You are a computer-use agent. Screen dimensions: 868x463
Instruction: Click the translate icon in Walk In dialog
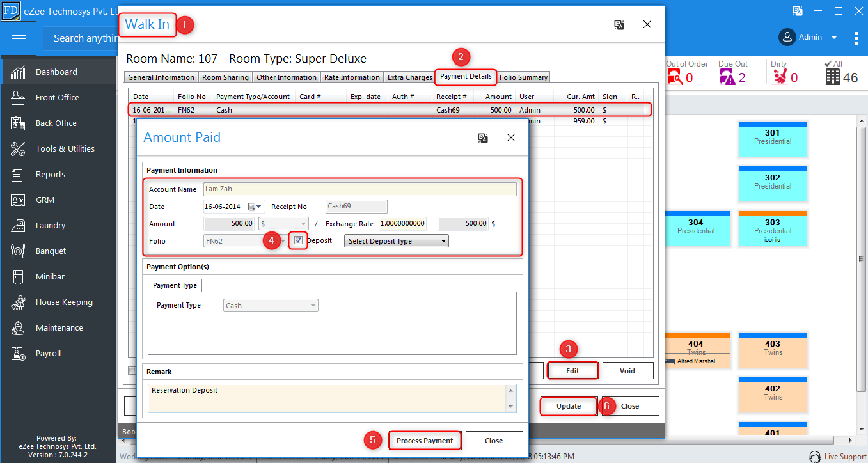[x=619, y=24]
